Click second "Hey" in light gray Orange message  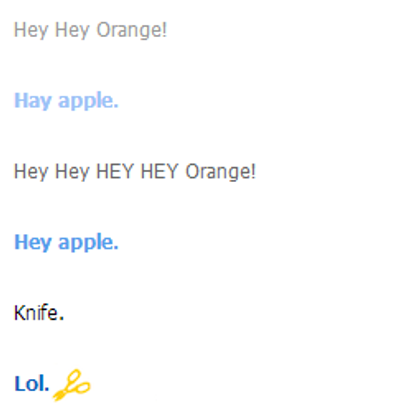point(72,30)
